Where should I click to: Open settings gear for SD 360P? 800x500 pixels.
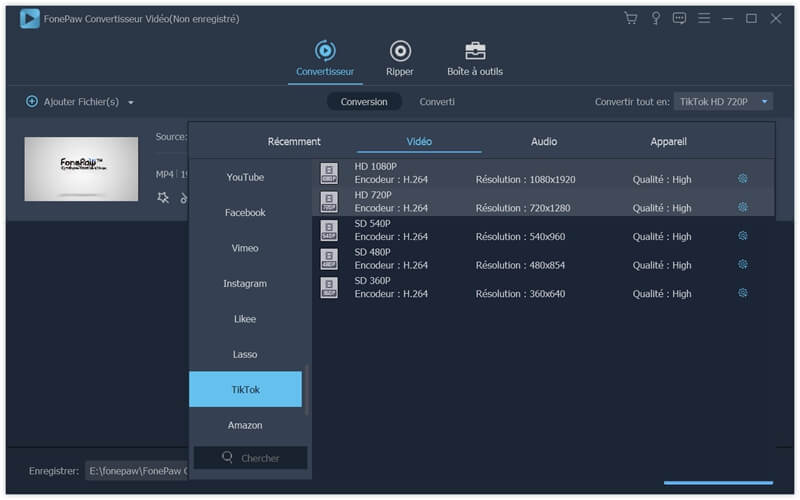(x=743, y=292)
